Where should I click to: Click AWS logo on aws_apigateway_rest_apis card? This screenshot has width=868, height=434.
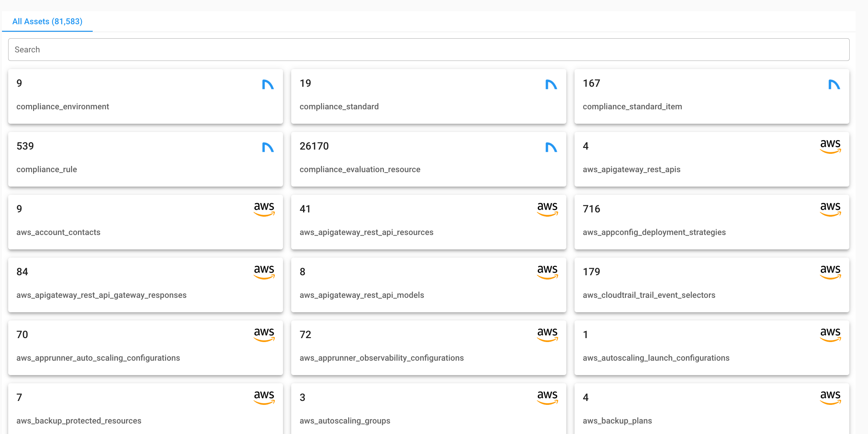830,146
